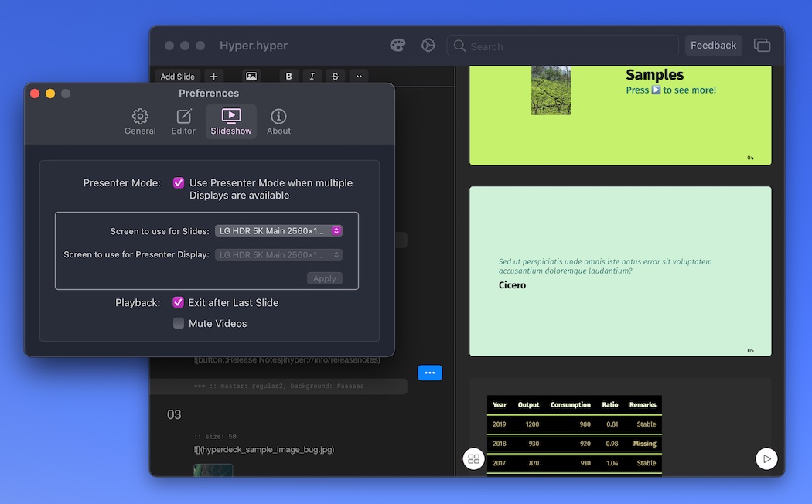
Task: Start the slideshow with the round play button
Action: 766,458
